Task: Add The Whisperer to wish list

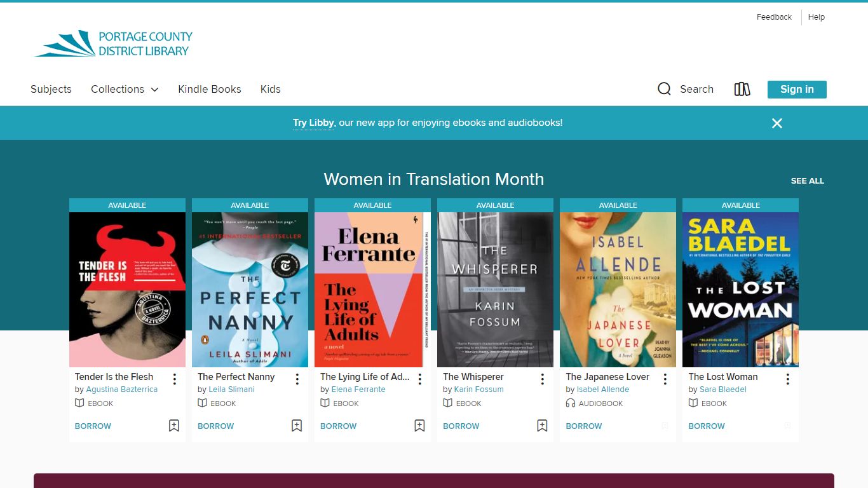Action: 542,426
